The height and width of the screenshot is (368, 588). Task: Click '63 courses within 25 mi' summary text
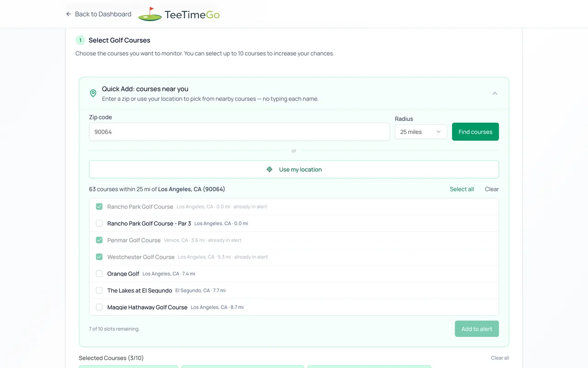click(157, 189)
